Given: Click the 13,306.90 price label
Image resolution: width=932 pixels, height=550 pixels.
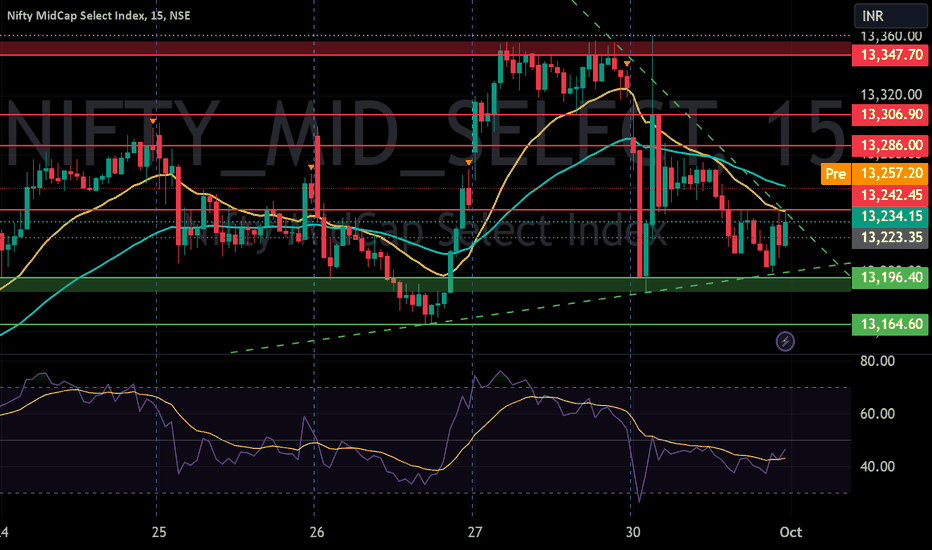Looking at the screenshot, I should coord(890,114).
